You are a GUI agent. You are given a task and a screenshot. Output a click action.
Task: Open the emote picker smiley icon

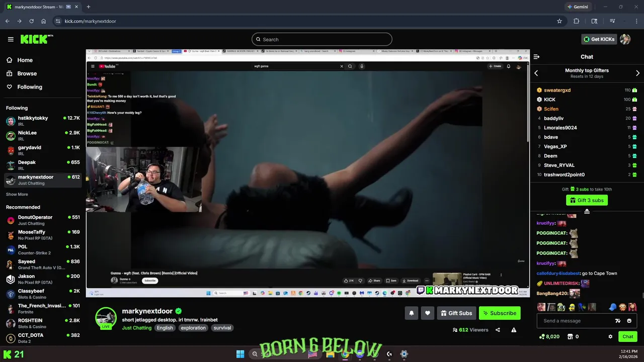[x=629, y=321]
